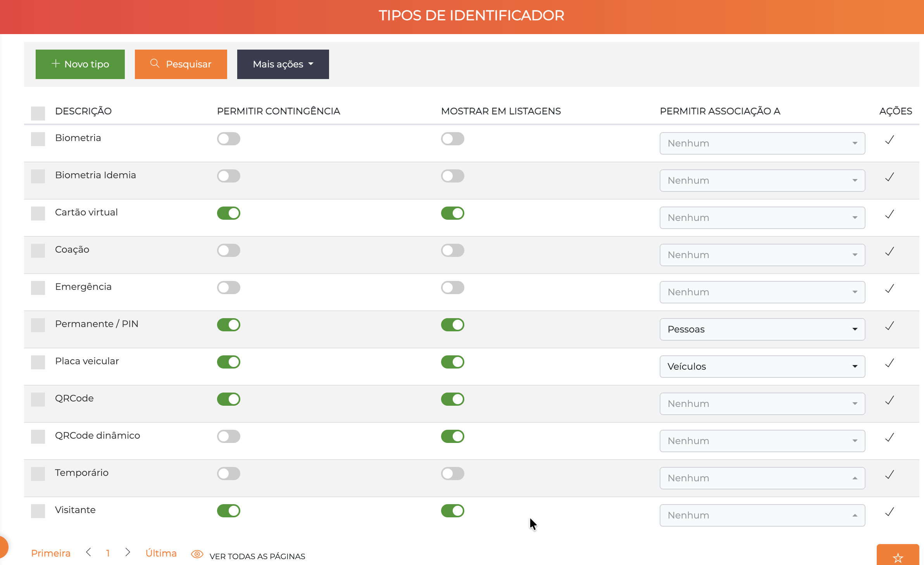Viewport: 924px width, 565px height.
Task: Go to previous page using left chevron
Action: coord(88,552)
